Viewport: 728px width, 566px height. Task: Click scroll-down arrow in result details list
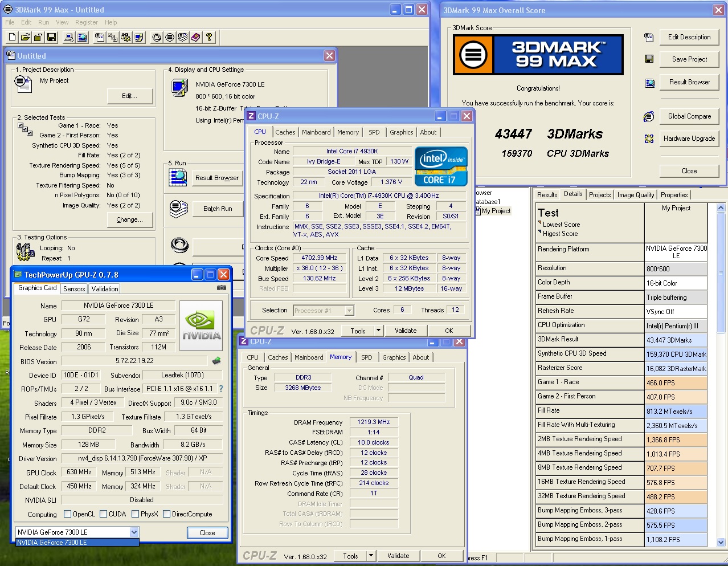721,543
